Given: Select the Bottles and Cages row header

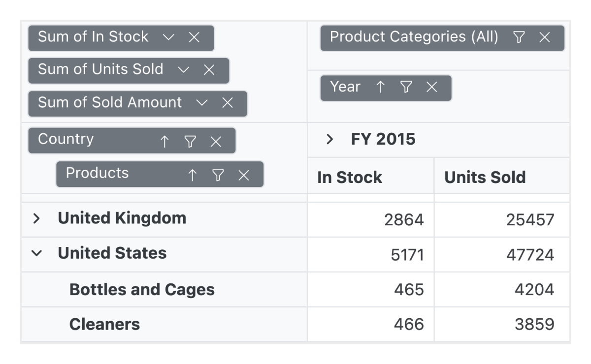Looking at the screenshot, I should click(x=142, y=290).
